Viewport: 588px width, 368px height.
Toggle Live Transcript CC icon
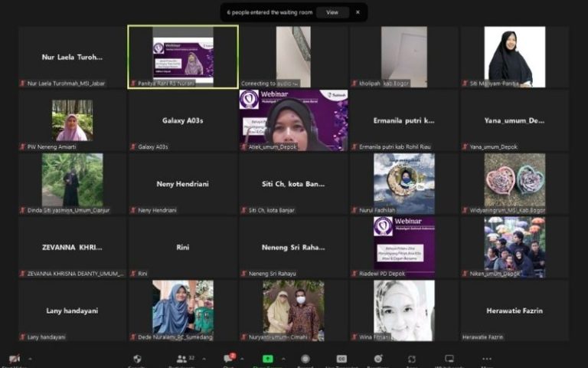341,359
